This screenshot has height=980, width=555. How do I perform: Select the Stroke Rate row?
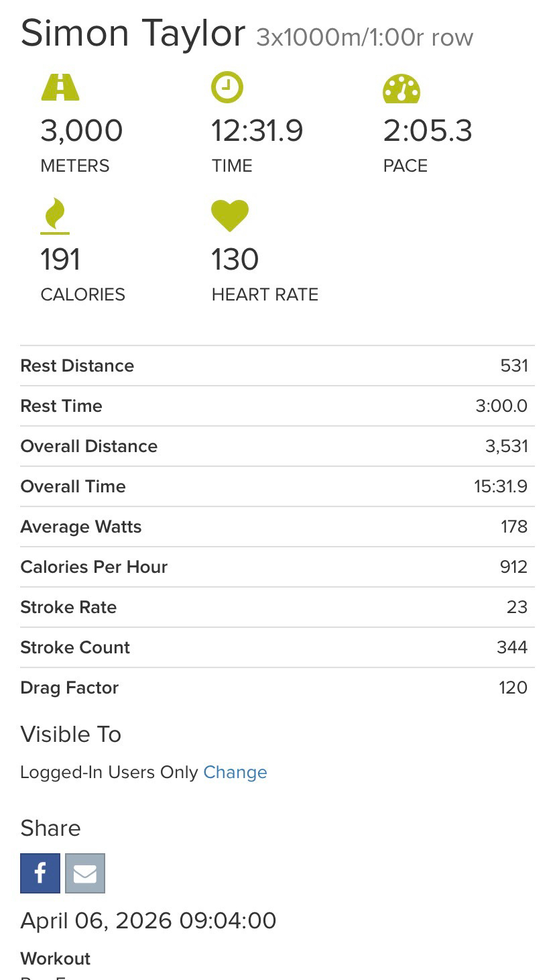(277, 607)
